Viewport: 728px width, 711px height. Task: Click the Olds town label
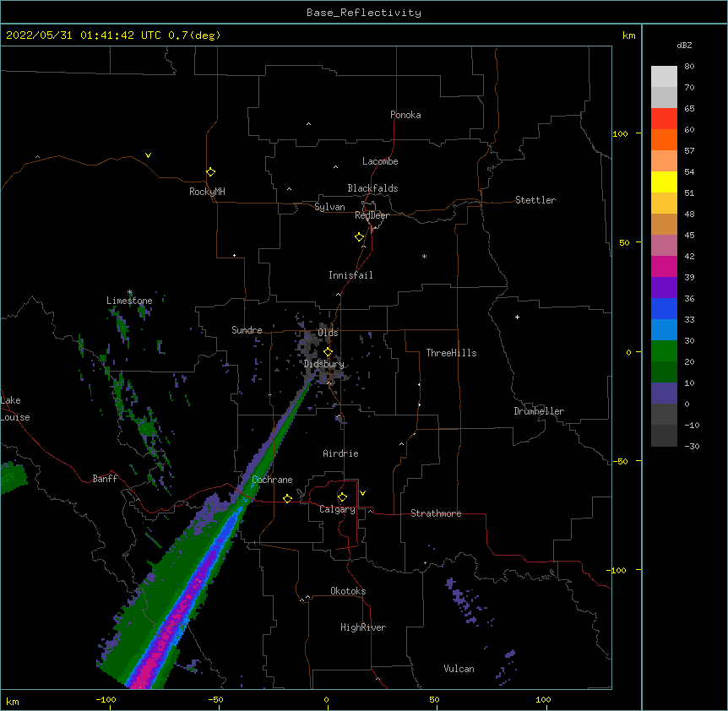pos(328,333)
